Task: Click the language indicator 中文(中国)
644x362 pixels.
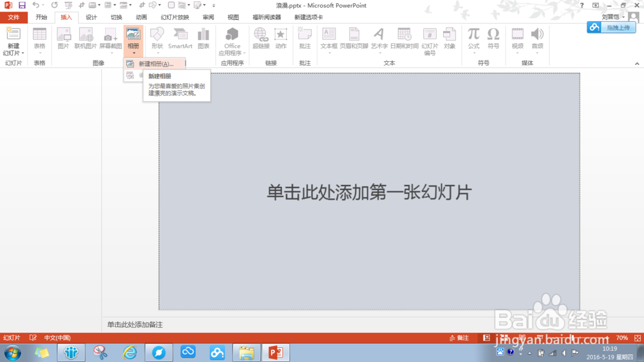Action: 57,338
